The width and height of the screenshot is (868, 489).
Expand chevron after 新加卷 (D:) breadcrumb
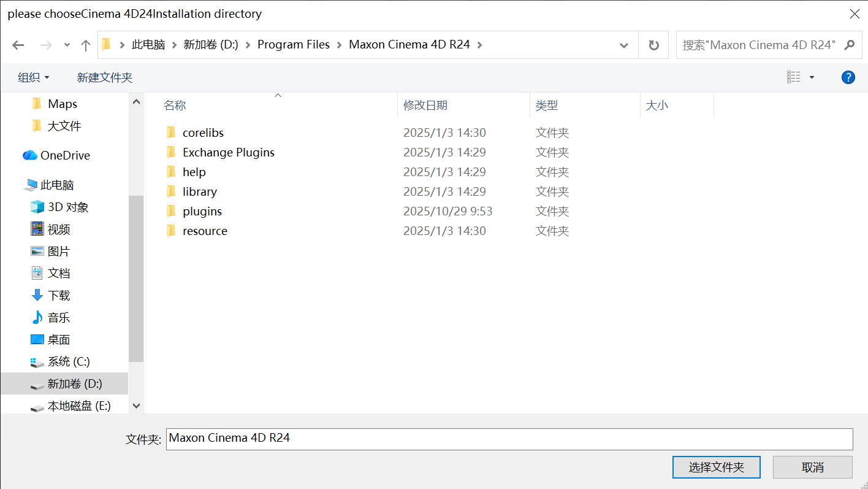point(248,45)
